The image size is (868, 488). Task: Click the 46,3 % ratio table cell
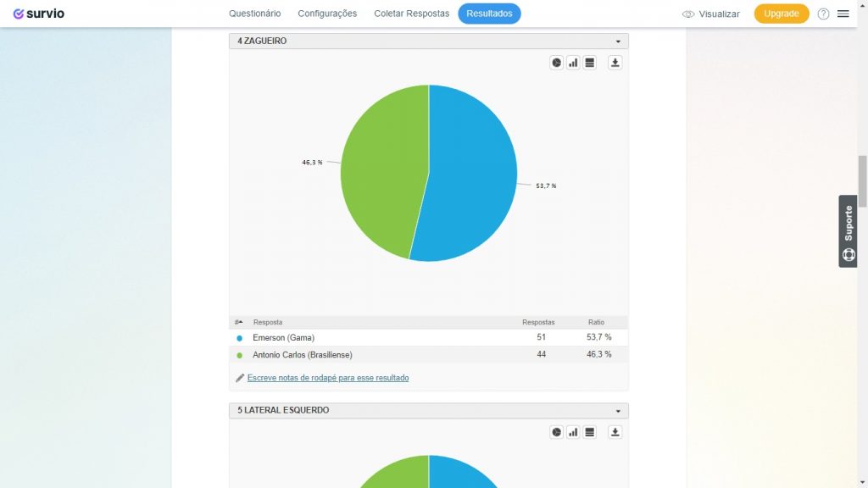click(x=599, y=354)
